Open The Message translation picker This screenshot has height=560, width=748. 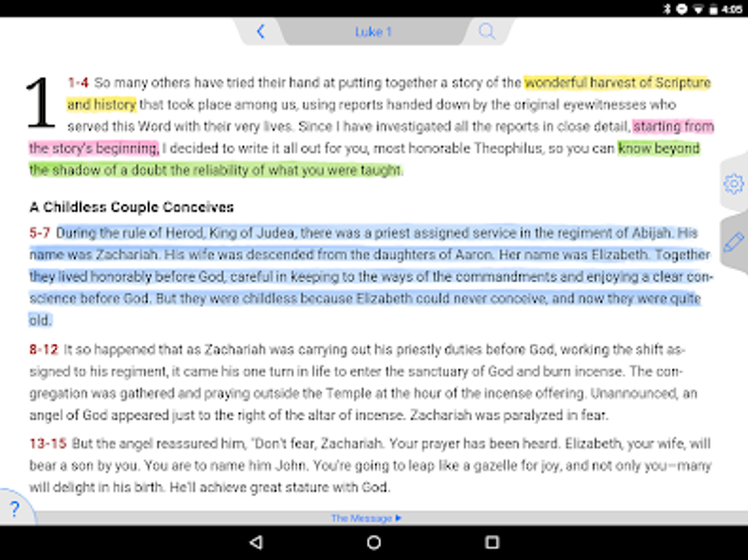pos(367,518)
